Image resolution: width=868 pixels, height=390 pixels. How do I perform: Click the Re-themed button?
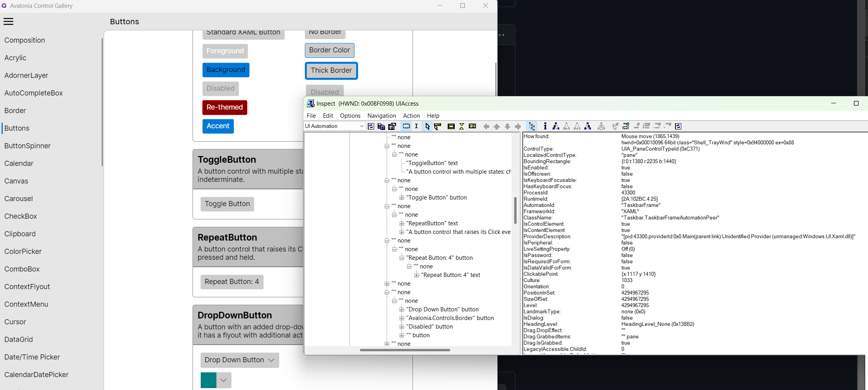point(225,107)
